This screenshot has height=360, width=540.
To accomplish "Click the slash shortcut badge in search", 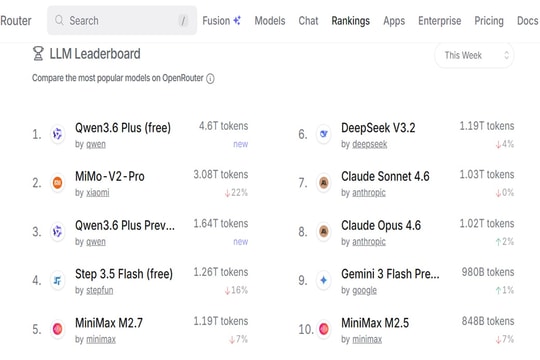I will pos(184,21).
